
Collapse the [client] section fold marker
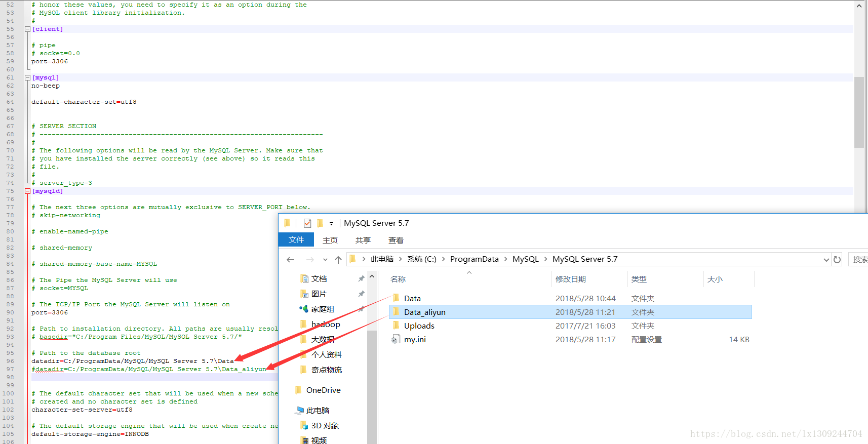[x=27, y=29]
